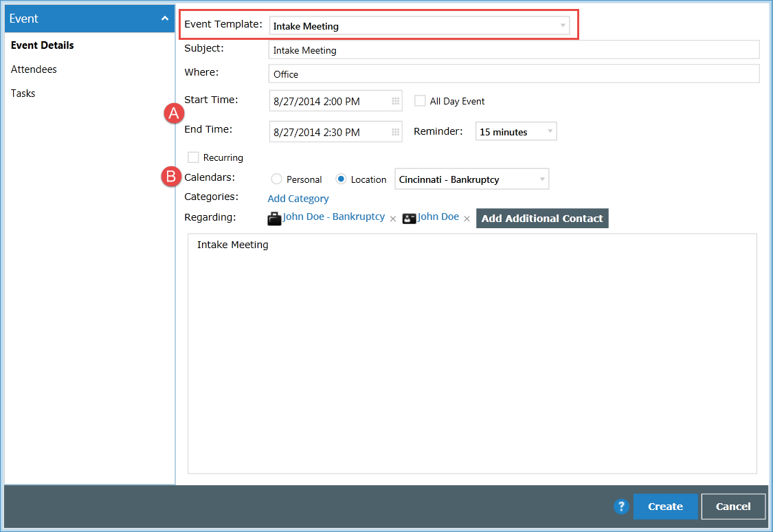This screenshot has width=773, height=532.
Task: Go to the Tasks section
Action: (23, 93)
